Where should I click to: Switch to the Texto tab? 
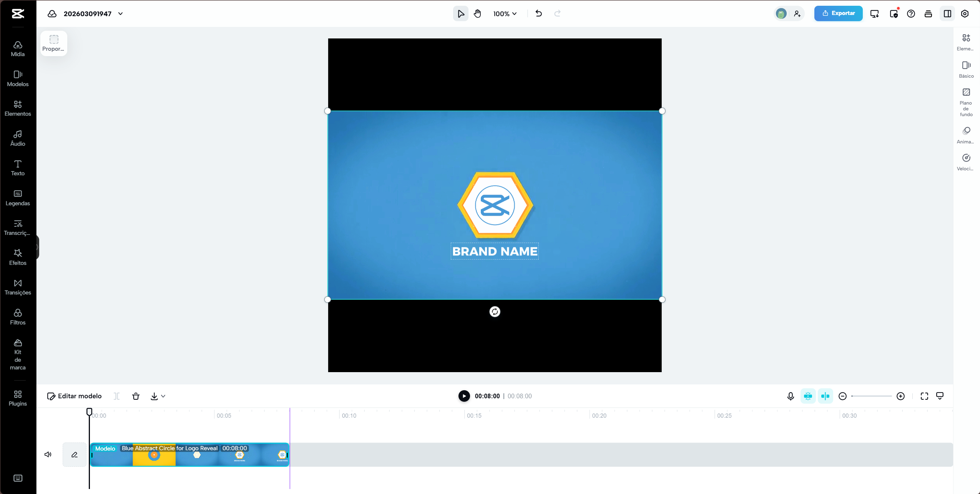click(x=18, y=168)
